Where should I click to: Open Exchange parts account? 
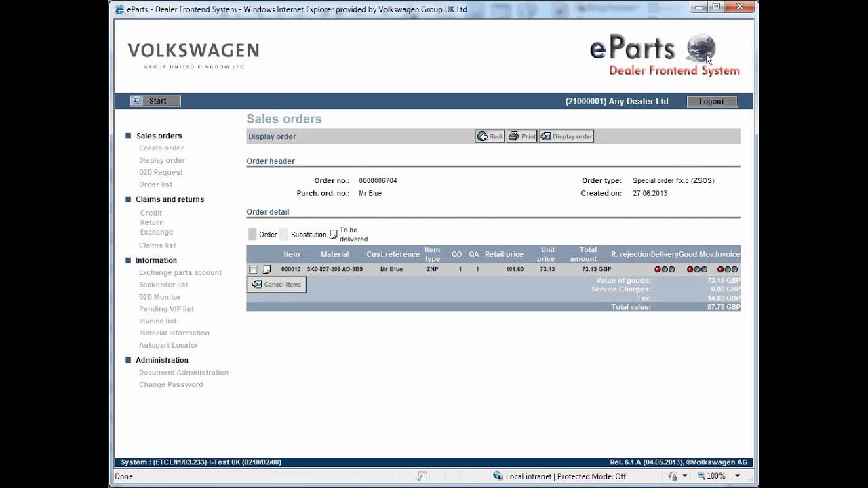tap(180, 272)
